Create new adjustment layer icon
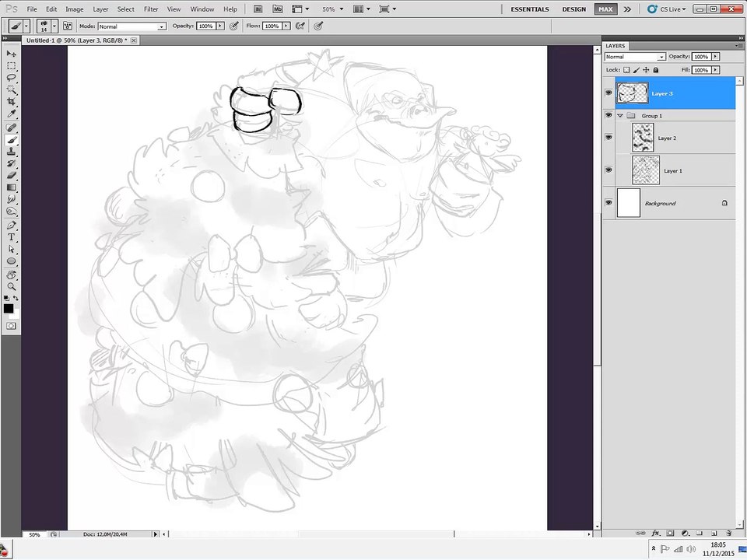The height and width of the screenshot is (560, 747). point(685,533)
